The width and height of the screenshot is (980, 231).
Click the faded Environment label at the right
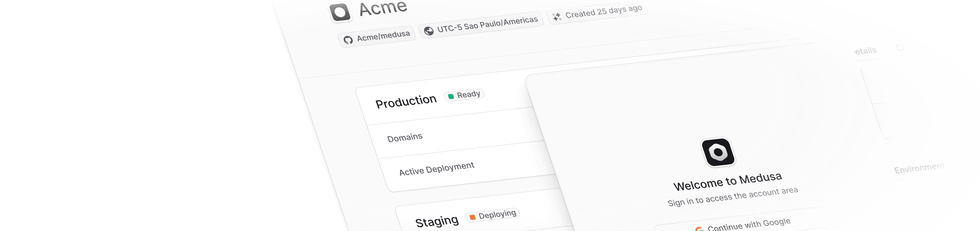pyautogui.click(x=920, y=168)
